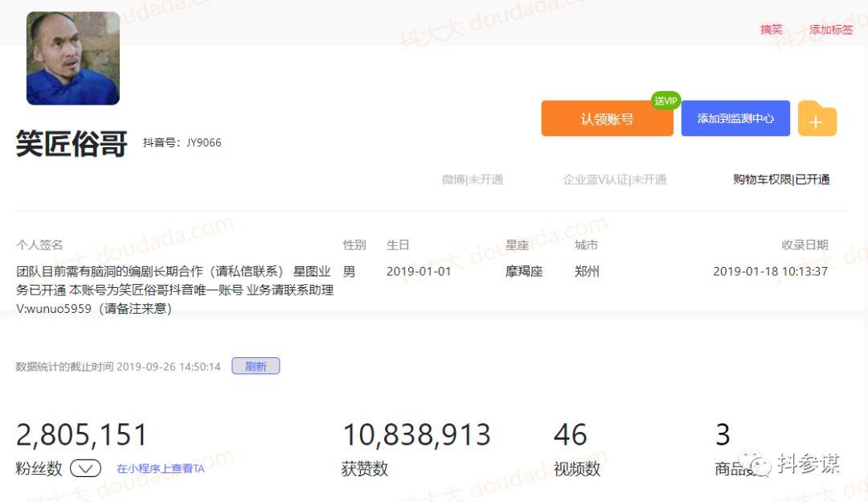Screen dimensions: 868x502
Task: Expand the fans count (粉丝数) chevron
Action: (x=84, y=467)
